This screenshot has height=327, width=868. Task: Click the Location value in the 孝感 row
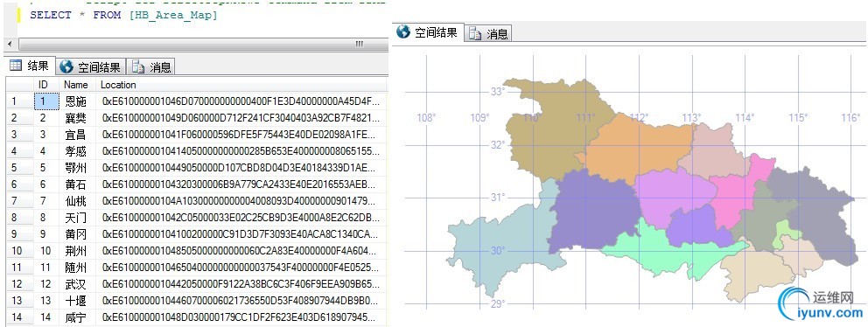point(241,151)
